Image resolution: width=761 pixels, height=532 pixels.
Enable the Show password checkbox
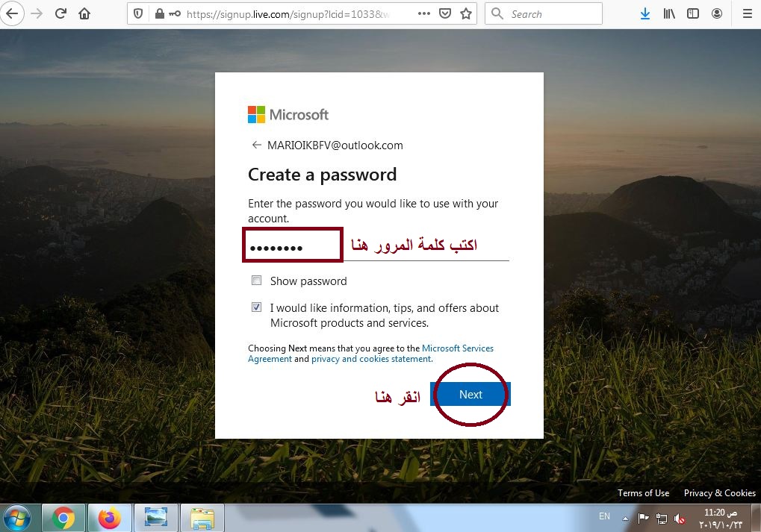[x=256, y=281]
